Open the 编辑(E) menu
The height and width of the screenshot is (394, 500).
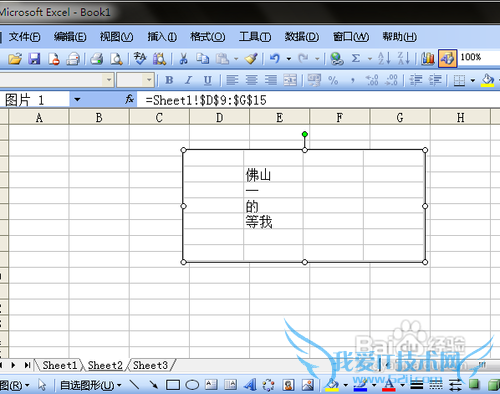[x=70, y=36]
